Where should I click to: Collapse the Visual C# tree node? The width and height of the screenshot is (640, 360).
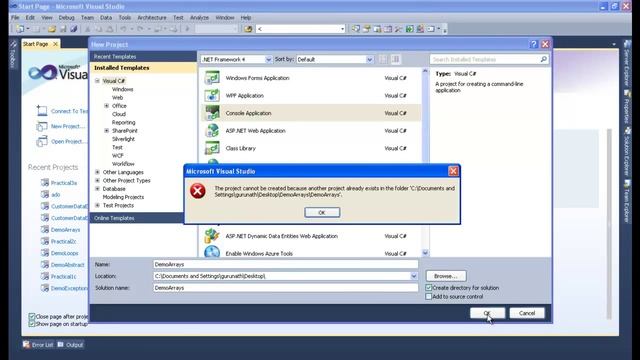[x=98, y=81]
